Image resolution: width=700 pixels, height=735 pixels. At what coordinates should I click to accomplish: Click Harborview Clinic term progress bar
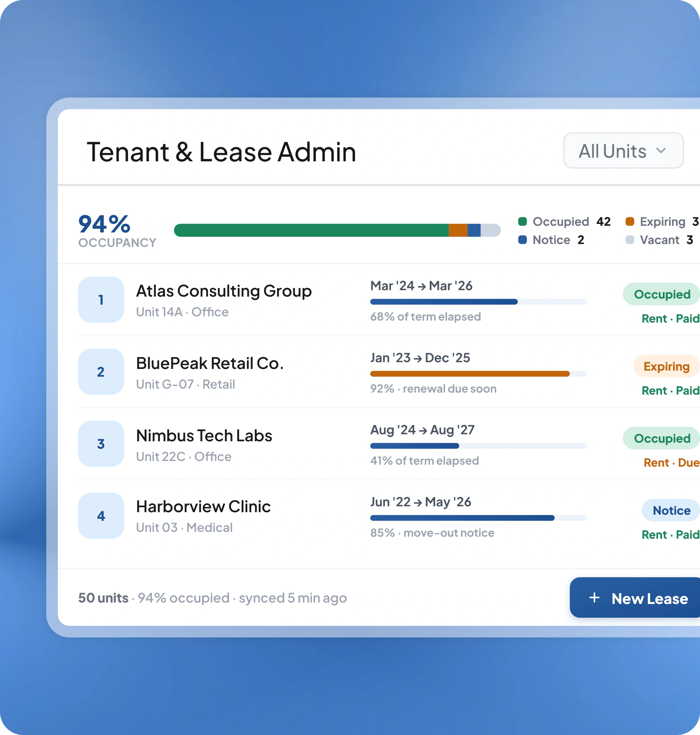tap(478, 518)
